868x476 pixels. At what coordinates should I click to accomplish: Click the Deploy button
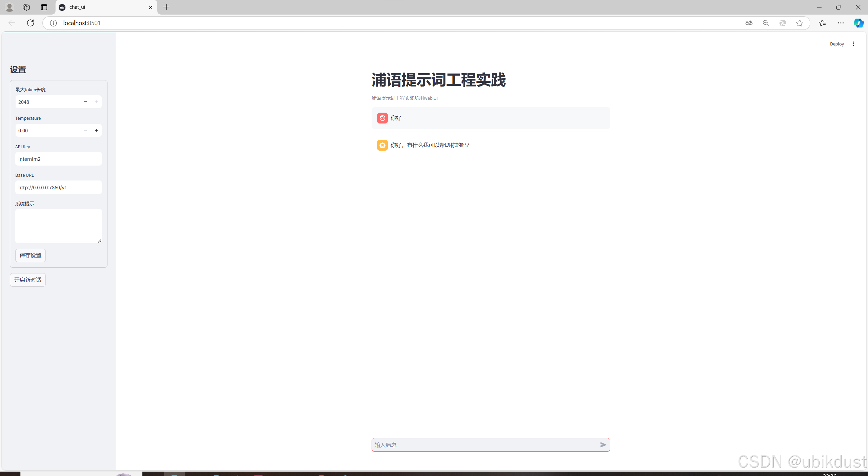point(836,44)
